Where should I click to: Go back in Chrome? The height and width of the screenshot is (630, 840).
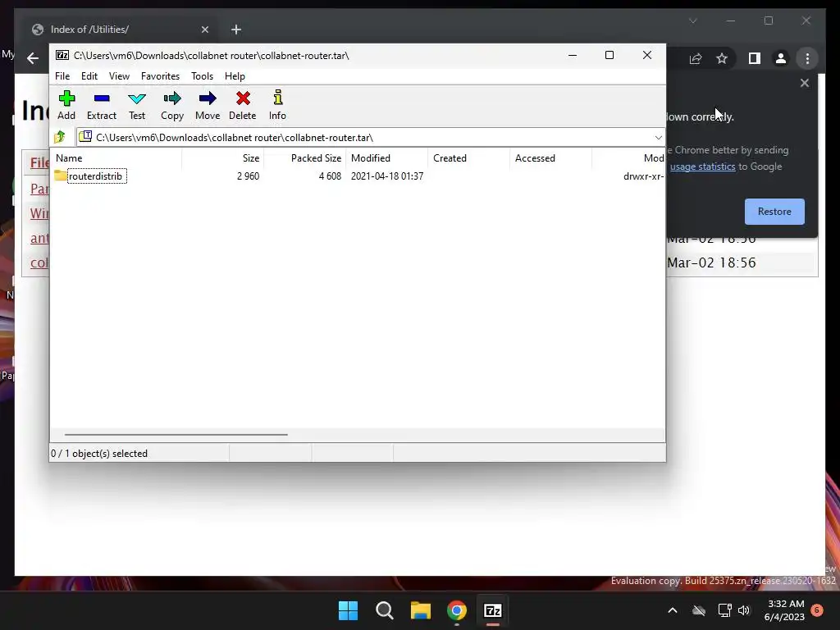tap(33, 58)
